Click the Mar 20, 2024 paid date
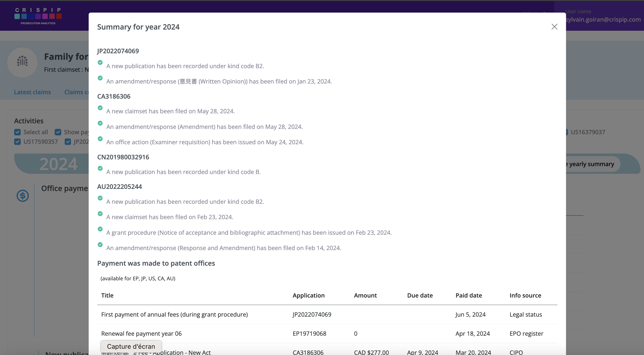This screenshot has width=644, height=355. [473, 352]
